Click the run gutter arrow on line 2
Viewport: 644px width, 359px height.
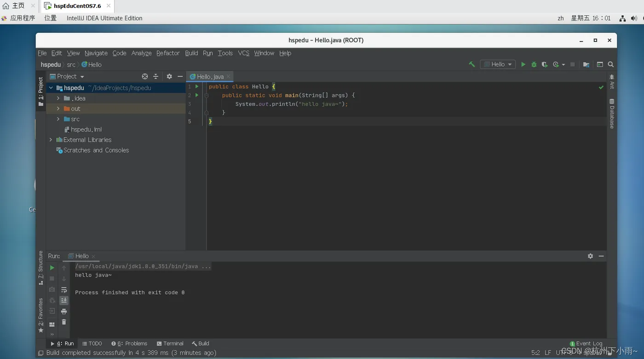(x=197, y=95)
